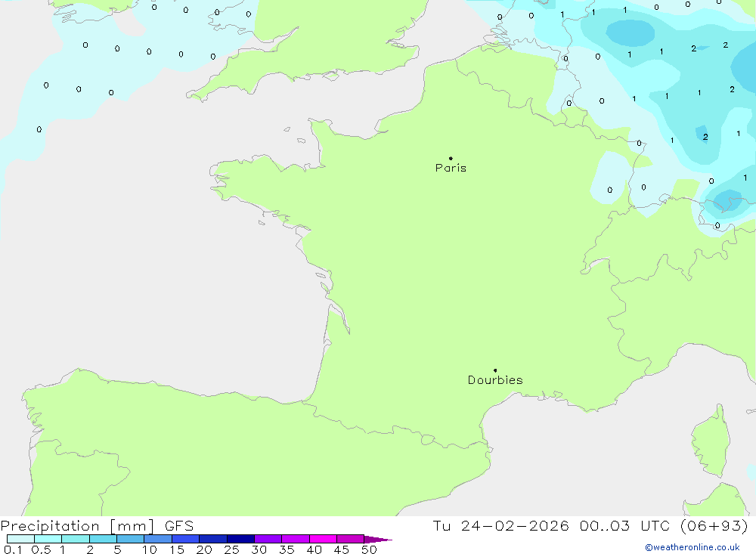Screen dimensions: 756x554
Task: Pick the 15–20 mm legend swatch
Action: point(185,539)
